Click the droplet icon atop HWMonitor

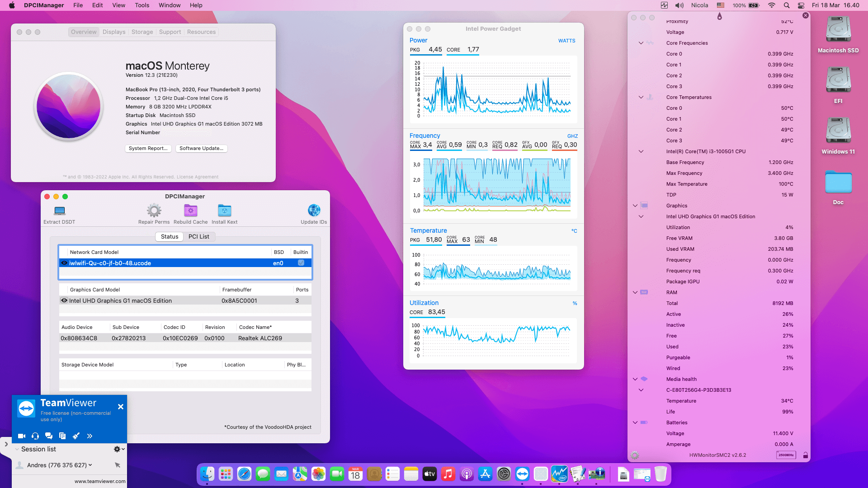(719, 16)
